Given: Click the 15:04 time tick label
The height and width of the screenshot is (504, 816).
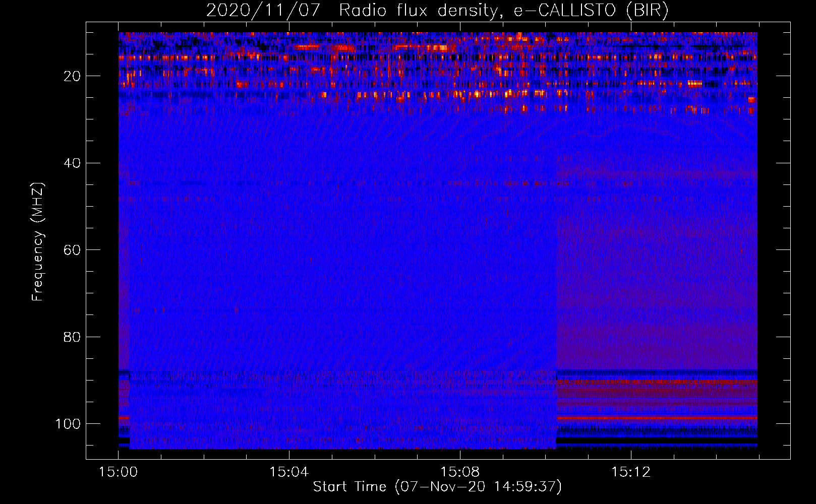Looking at the screenshot, I should coord(289,472).
